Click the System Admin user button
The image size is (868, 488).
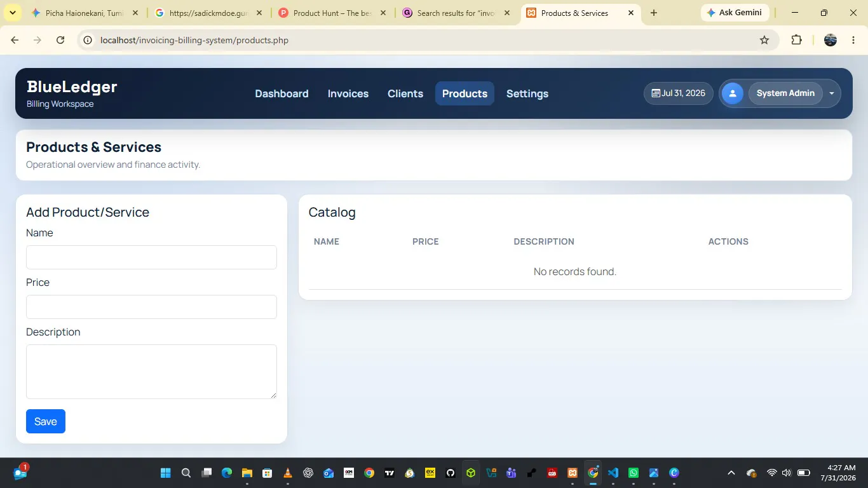786,93
